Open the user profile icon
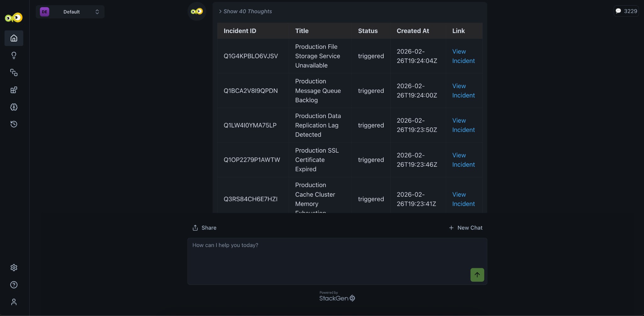 click(14, 302)
